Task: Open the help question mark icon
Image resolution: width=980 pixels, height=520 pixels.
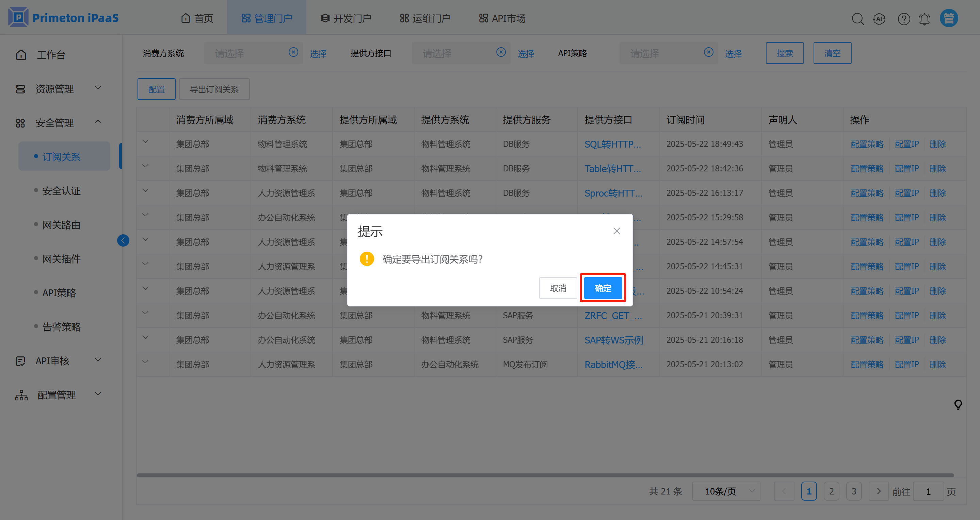Action: (903, 19)
